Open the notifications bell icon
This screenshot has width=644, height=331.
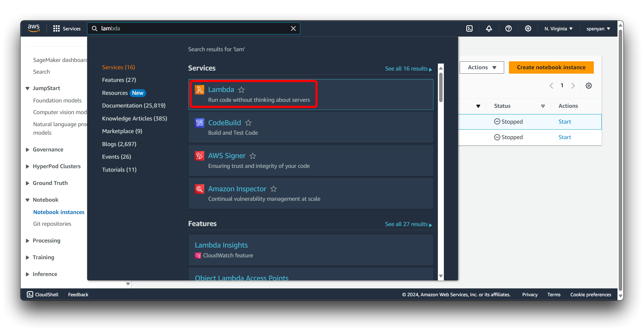click(x=489, y=28)
